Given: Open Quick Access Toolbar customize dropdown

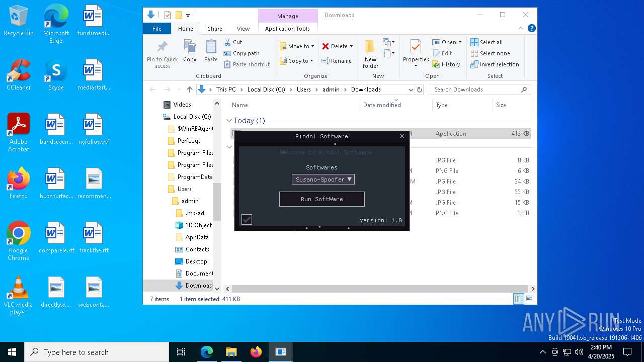Looking at the screenshot, I should (188, 16).
